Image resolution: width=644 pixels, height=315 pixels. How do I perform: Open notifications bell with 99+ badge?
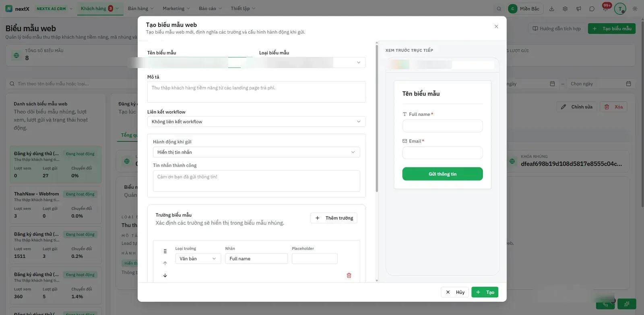[605, 8]
